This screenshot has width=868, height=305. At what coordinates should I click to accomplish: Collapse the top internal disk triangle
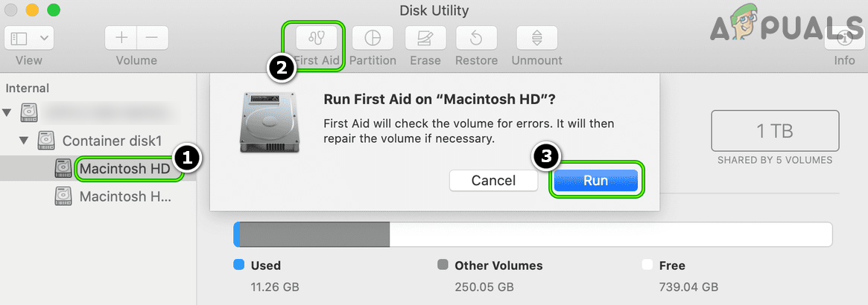(7, 113)
